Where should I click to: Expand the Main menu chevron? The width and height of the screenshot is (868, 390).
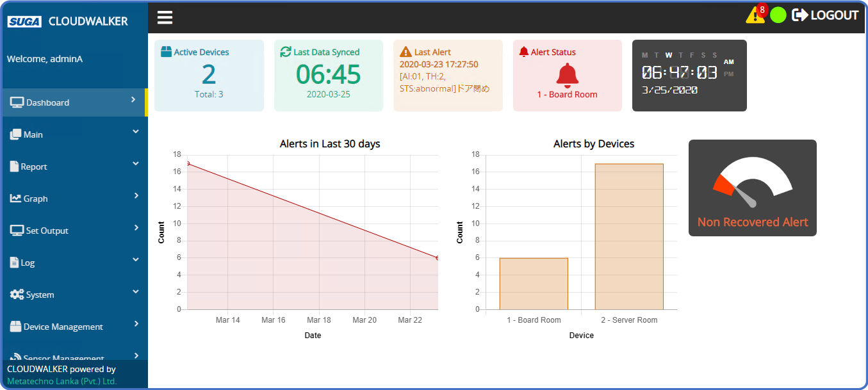click(136, 132)
